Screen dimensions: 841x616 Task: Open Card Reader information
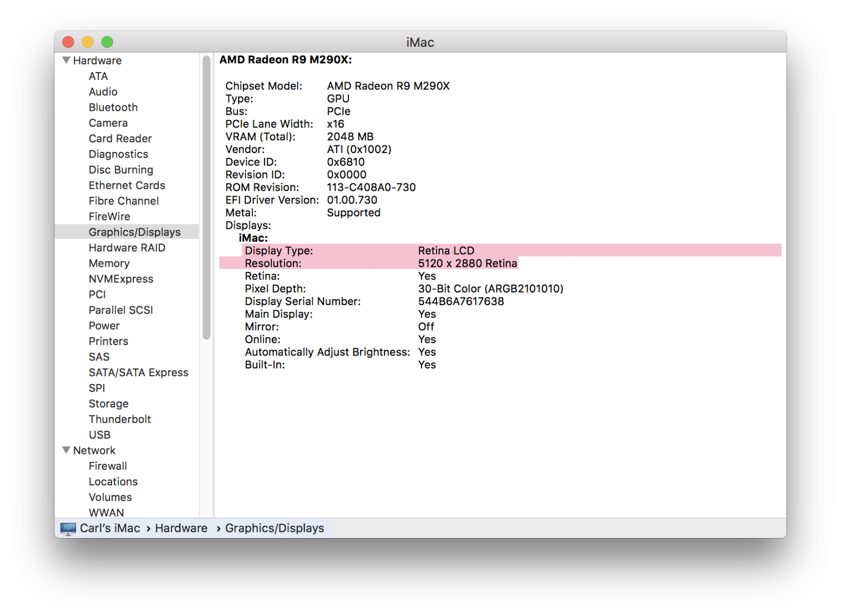click(x=120, y=139)
